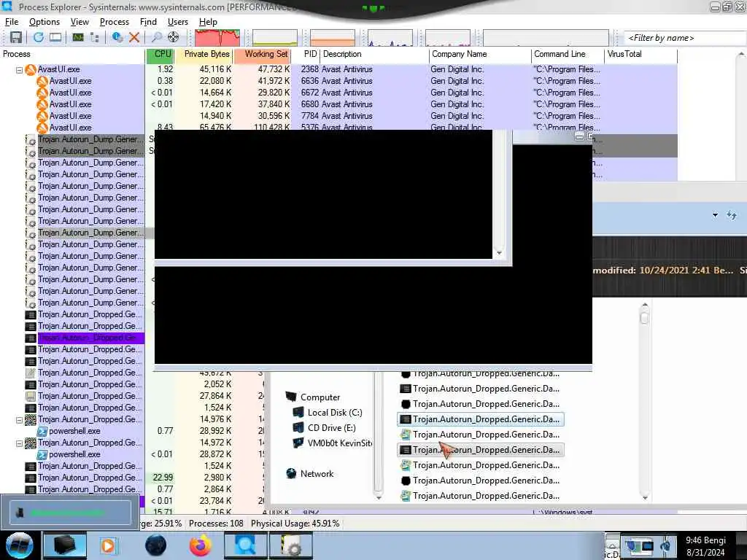Open System Information graph icon
Viewport: 747px width, 560px height.
78,37
